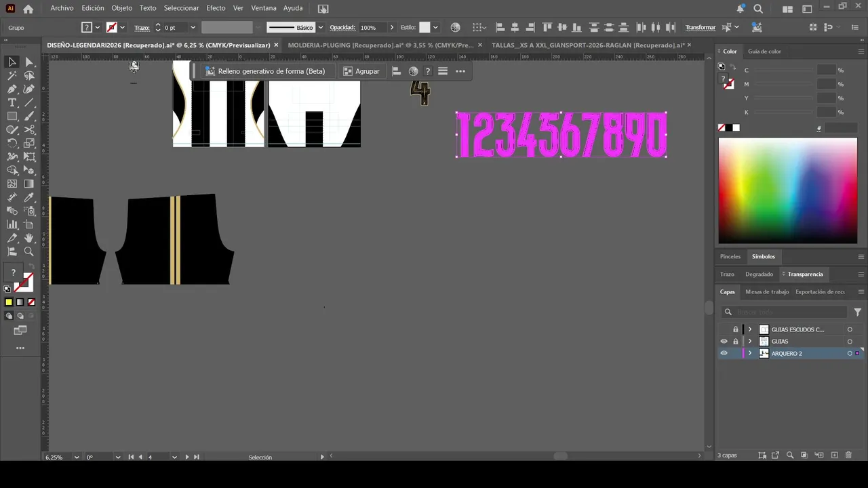This screenshot has height=488, width=868.
Task: Click target circle of GUIAS layer
Action: 850,342
